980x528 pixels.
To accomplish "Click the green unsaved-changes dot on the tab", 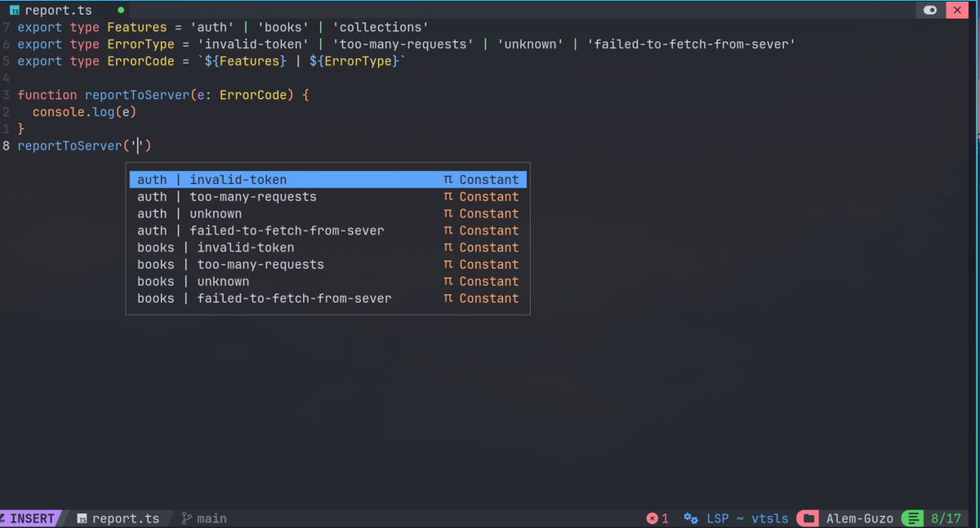I will pos(122,11).
